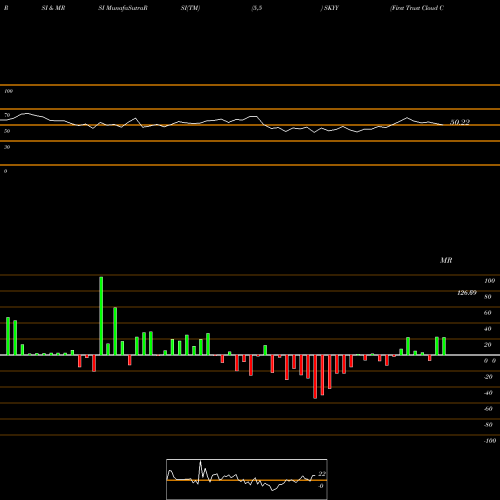Click the deepest red bar in MR histogram
The image size is (500, 500).
point(315,377)
